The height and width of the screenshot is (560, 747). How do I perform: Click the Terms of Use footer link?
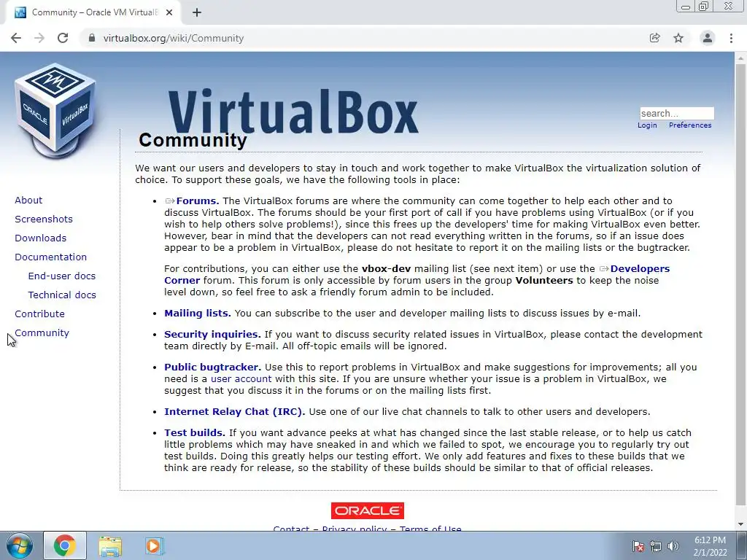tap(430, 529)
